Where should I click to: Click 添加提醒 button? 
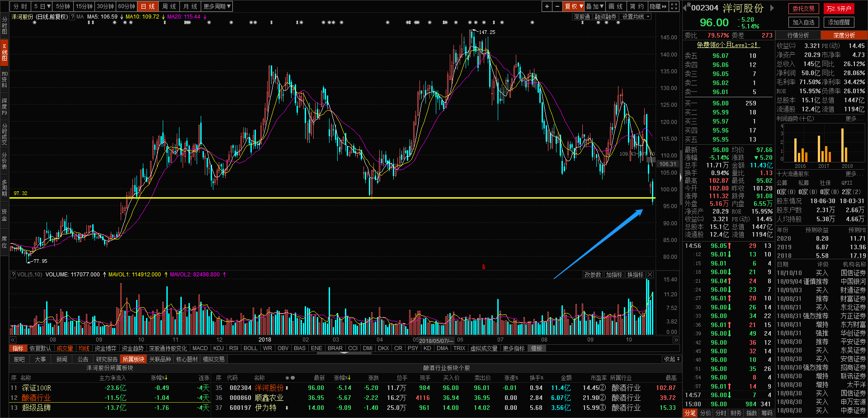[839, 22]
